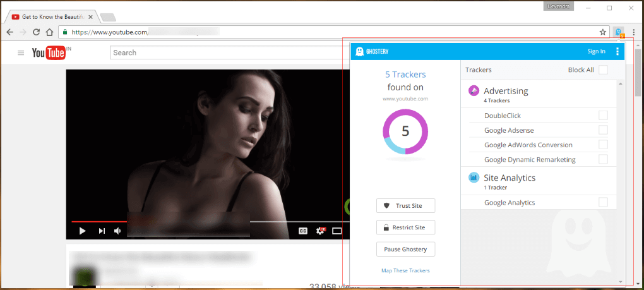
Task: Toggle closed captions on the video
Action: point(303,231)
